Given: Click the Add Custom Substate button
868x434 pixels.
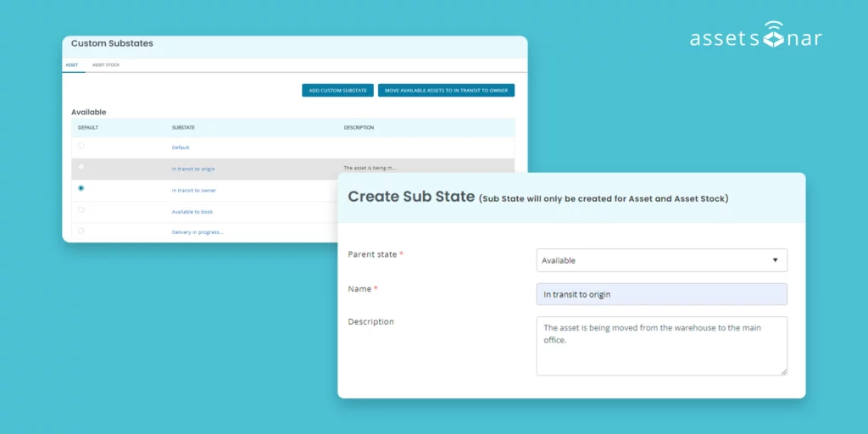Looking at the screenshot, I should point(337,90).
